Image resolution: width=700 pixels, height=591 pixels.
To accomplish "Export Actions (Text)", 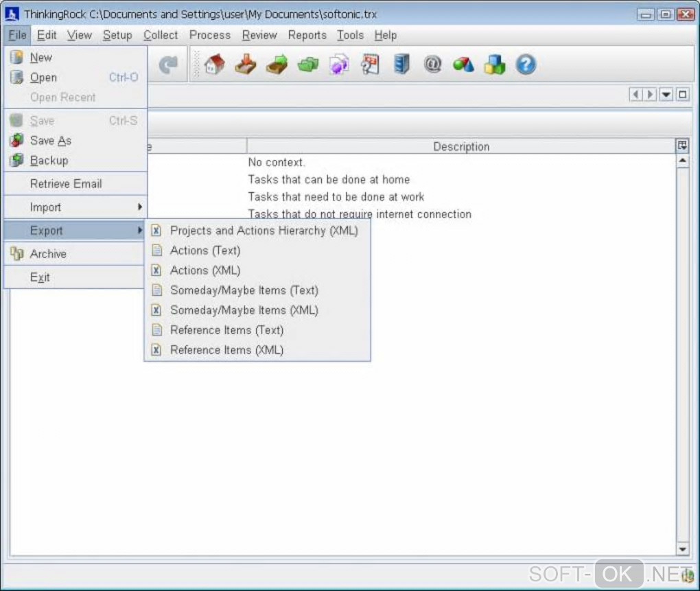I will pos(257,251).
